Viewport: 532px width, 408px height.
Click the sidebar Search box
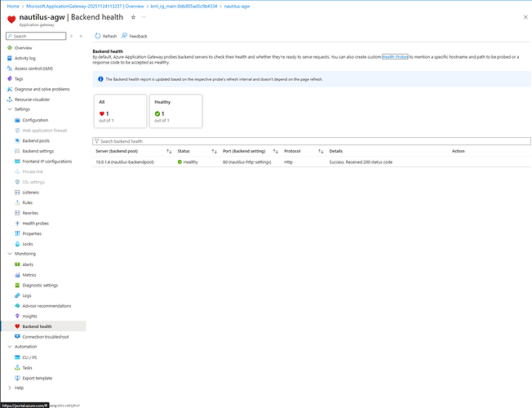[36, 36]
